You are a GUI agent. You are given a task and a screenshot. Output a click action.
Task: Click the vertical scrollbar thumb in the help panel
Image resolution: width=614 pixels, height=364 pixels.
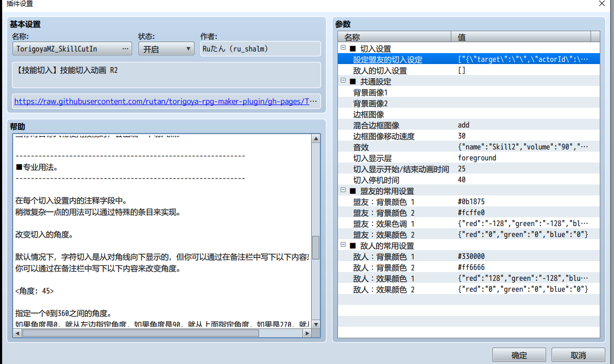point(315,247)
